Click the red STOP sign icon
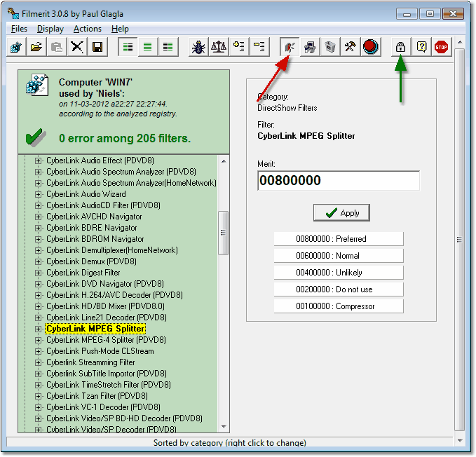This screenshot has width=476, height=457. (442, 47)
